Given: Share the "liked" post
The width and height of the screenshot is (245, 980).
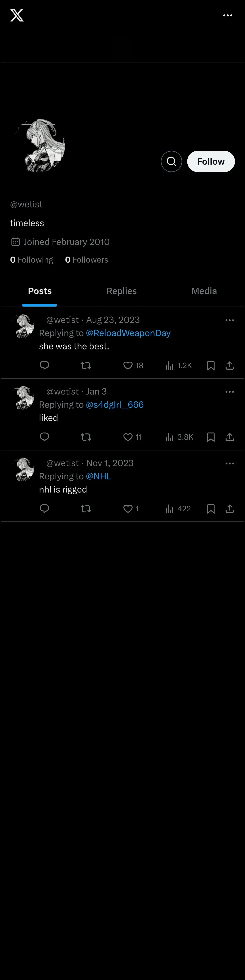Looking at the screenshot, I should pos(230,437).
